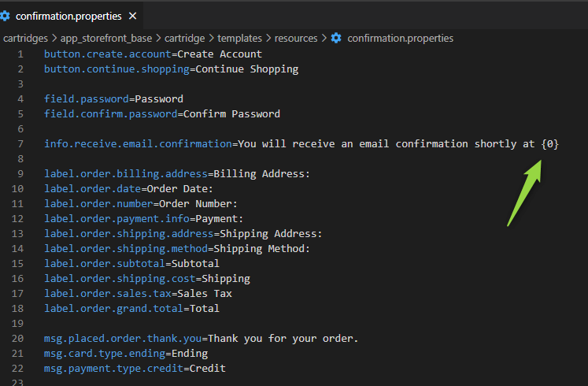Click the label.order.payment.info key
Image resolution: width=588 pixels, height=386 pixels.
point(116,219)
